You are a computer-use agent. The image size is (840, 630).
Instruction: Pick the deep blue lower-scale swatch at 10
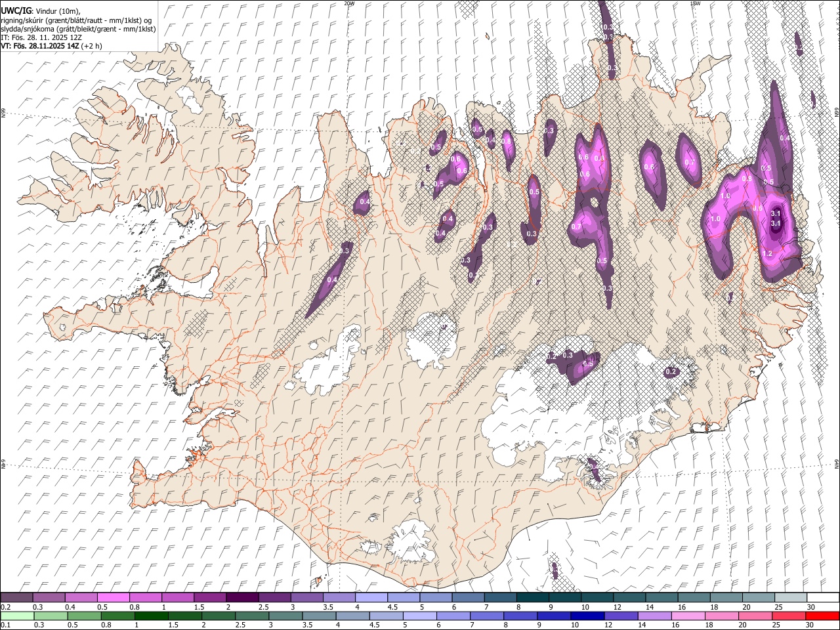[x=587, y=616]
